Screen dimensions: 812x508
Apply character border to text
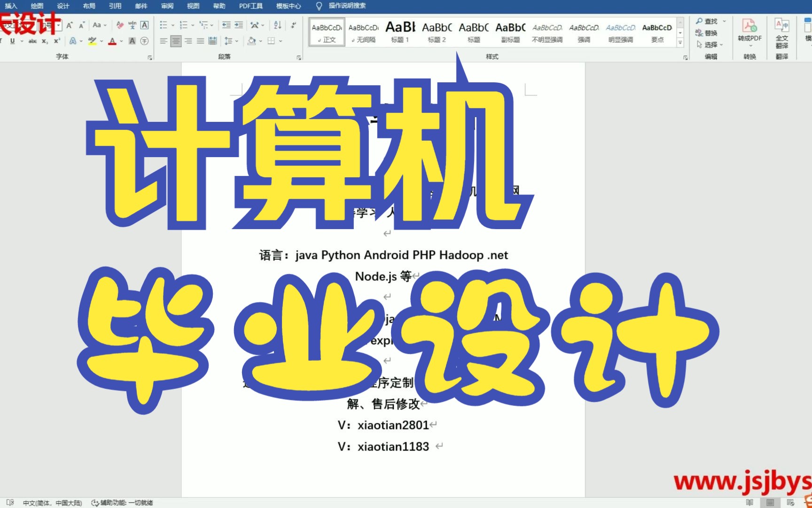pos(145,25)
